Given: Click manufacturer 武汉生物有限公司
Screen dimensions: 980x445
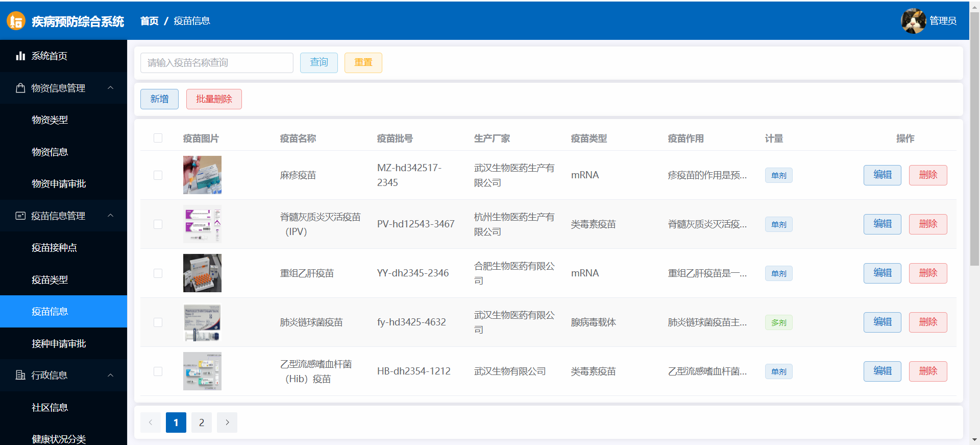Looking at the screenshot, I should click(510, 371).
